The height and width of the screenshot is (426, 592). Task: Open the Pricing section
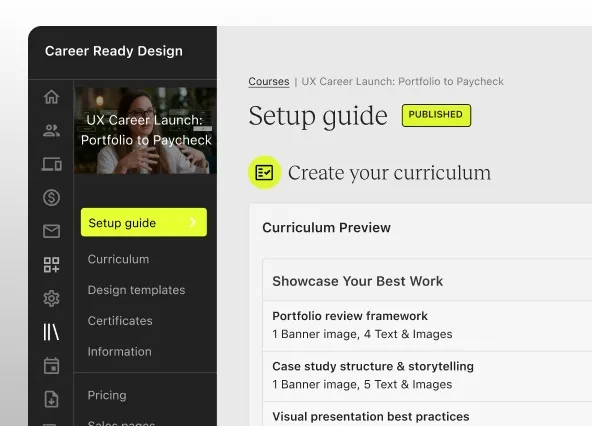(107, 395)
